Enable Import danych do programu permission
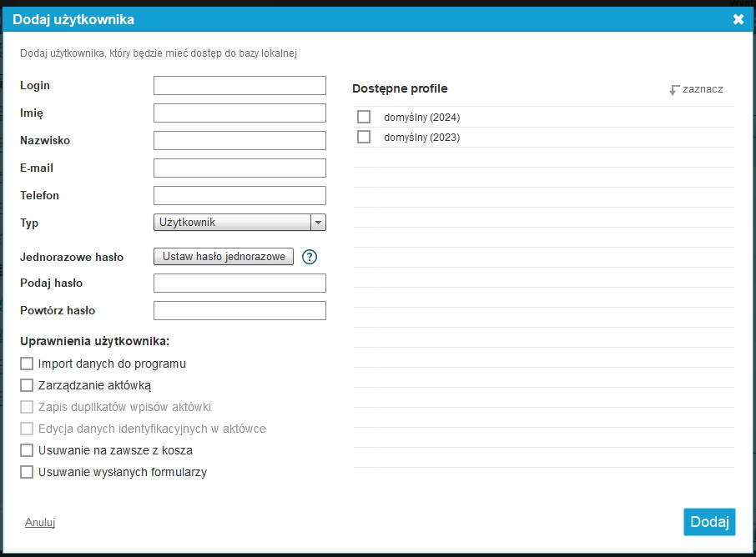 (x=27, y=364)
